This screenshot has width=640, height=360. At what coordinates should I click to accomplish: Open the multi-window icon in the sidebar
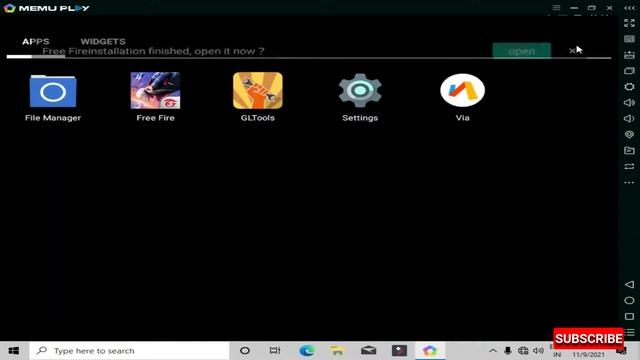click(x=629, y=71)
